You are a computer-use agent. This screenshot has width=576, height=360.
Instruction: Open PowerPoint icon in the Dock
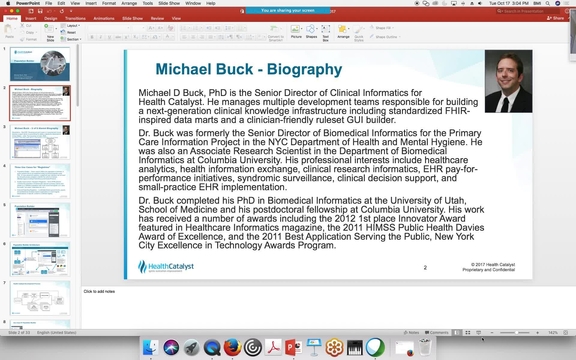pos(293,347)
